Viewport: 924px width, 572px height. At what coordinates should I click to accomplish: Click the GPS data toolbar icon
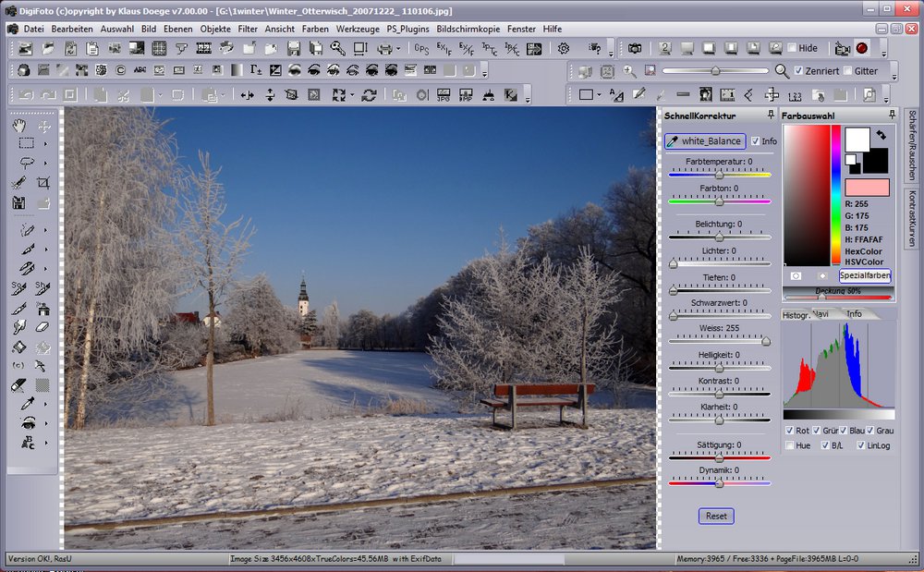click(x=421, y=48)
